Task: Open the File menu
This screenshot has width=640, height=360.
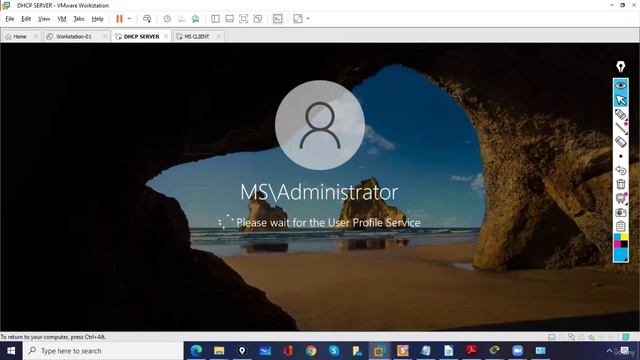Action: (10, 19)
